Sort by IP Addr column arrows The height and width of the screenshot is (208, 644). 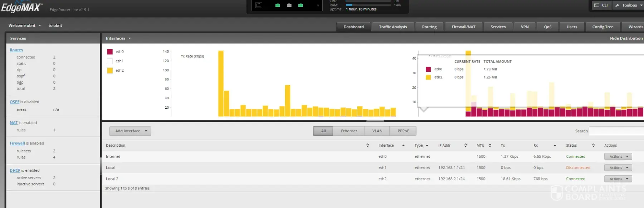coord(465,146)
